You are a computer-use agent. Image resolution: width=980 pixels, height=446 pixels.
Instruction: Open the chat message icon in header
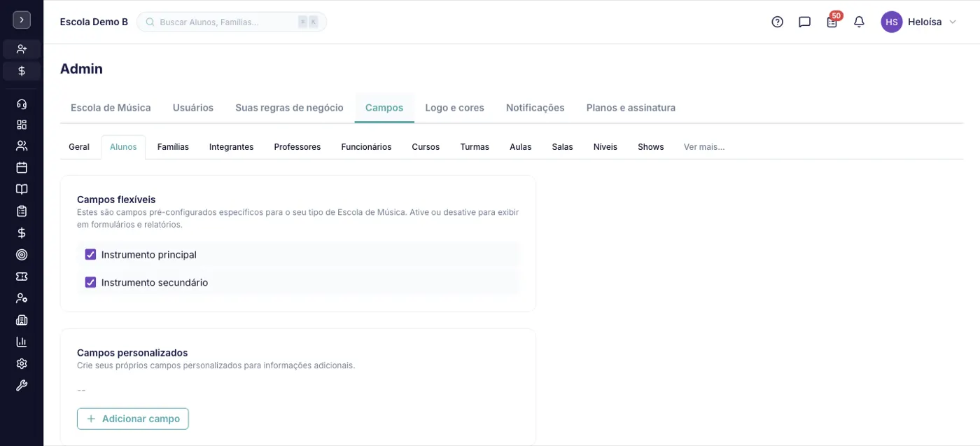point(804,22)
